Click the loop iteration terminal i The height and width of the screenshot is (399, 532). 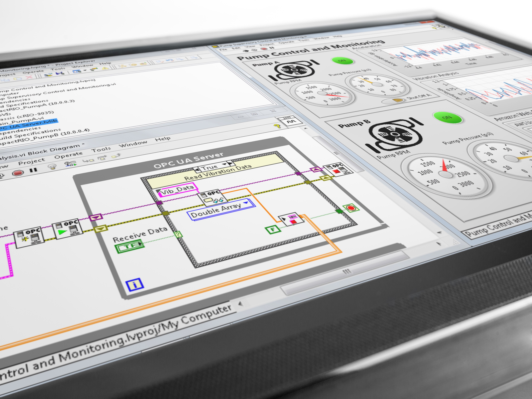click(x=135, y=285)
